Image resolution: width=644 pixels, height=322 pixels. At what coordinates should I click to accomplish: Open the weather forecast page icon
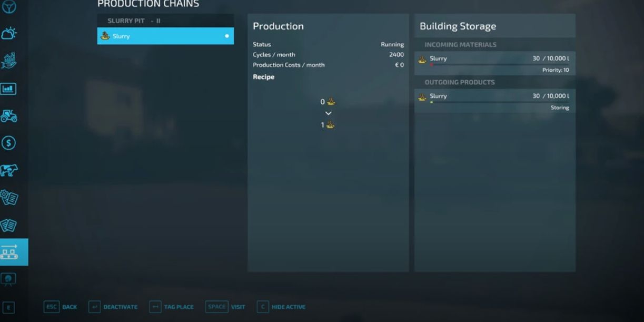pyautogui.click(x=9, y=34)
